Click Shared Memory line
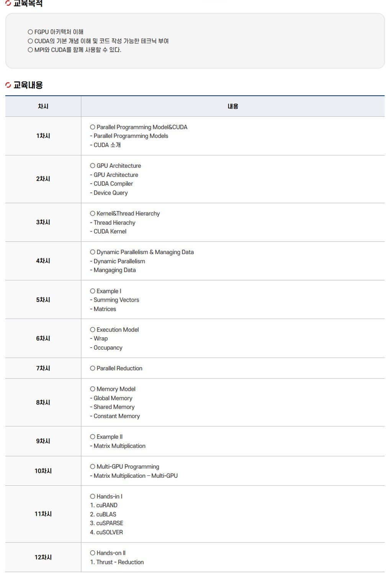This screenshot has width=392, height=580. click(114, 407)
